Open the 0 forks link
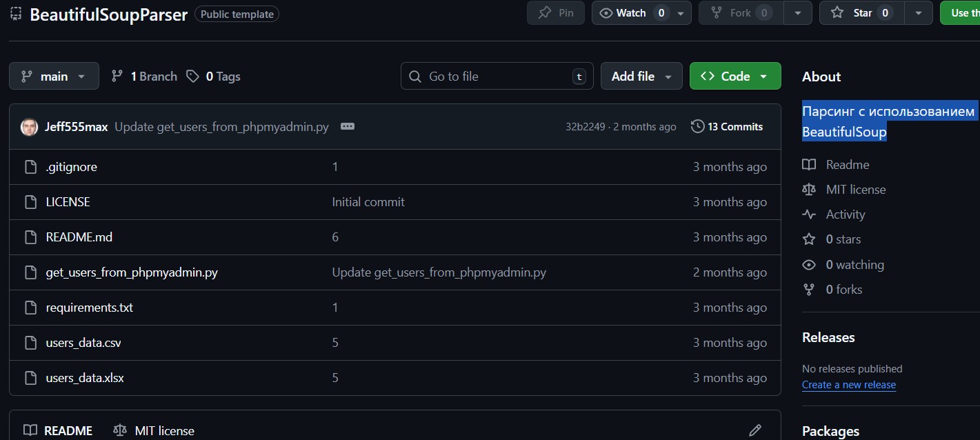980x440 pixels. [832, 290]
